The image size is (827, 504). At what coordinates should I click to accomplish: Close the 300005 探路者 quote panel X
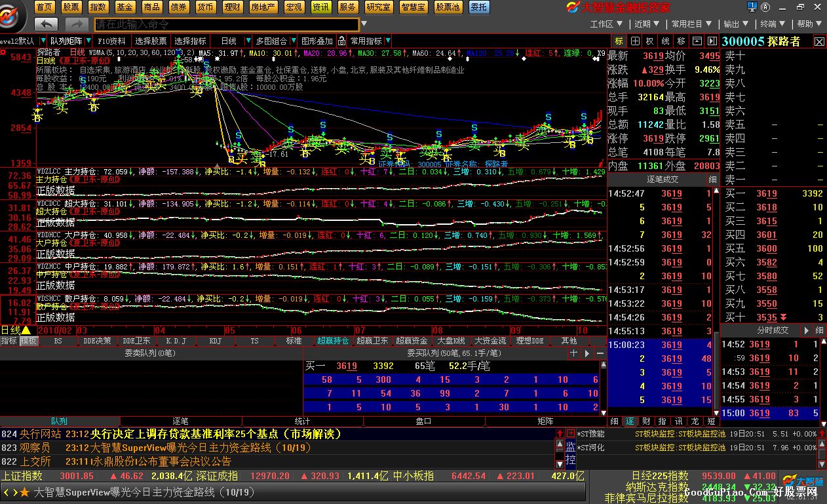[x=819, y=41]
